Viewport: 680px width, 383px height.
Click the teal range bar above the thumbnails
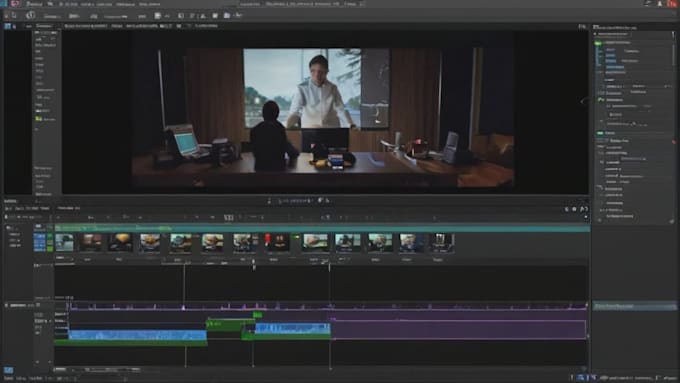tap(322, 228)
